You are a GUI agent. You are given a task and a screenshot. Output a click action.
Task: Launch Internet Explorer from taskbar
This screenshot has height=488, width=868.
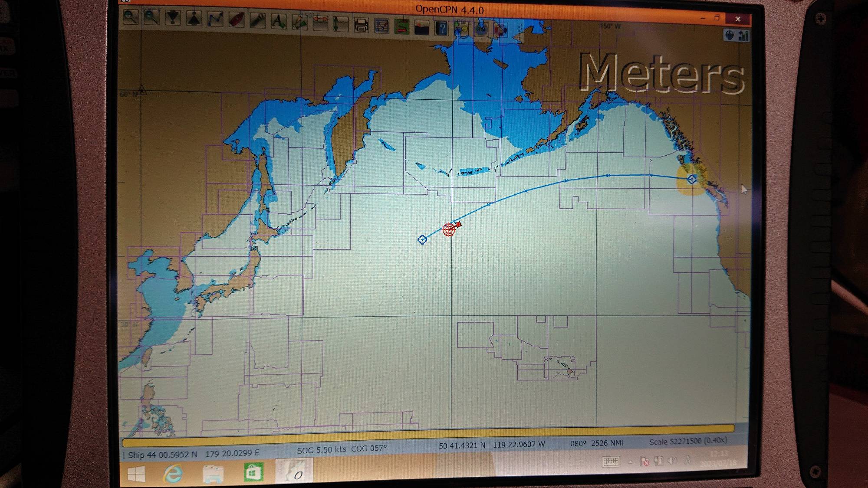coord(173,473)
